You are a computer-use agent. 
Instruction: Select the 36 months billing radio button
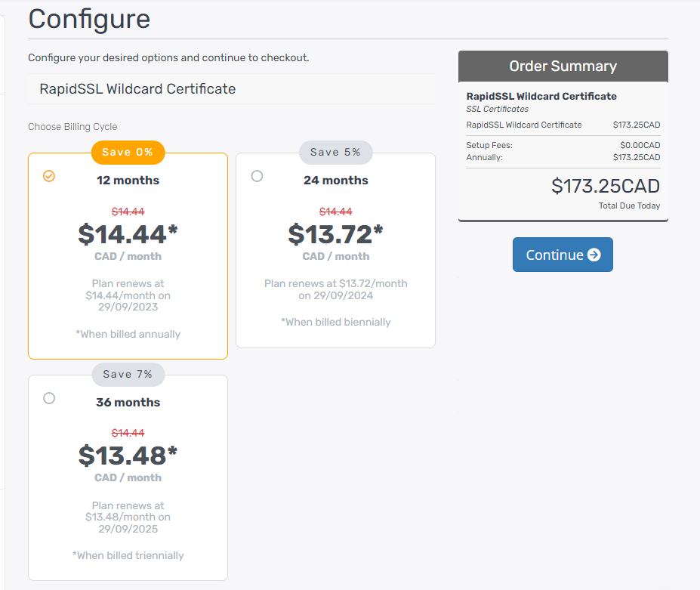coord(49,398)
